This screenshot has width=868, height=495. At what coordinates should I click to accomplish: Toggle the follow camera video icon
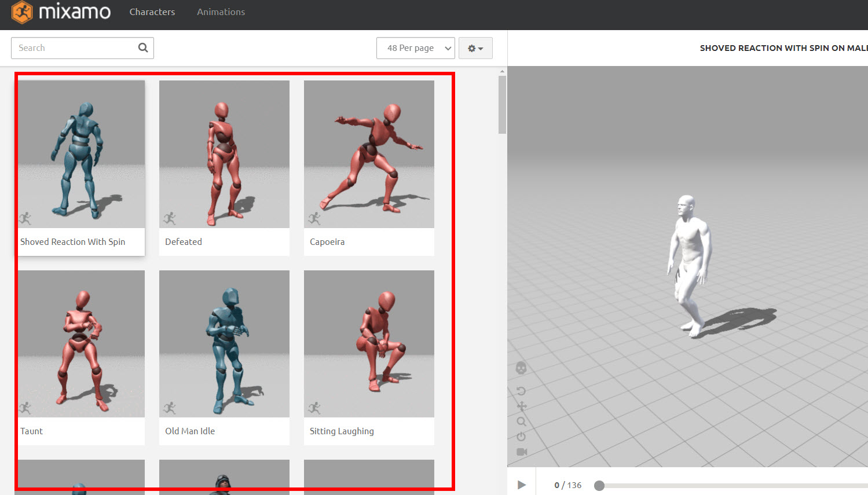[x=522, y=452]
